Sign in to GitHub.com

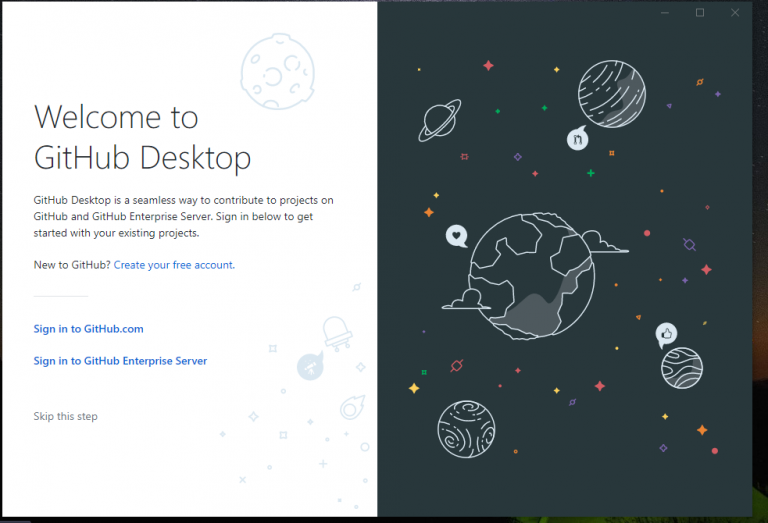click(88, 329)
